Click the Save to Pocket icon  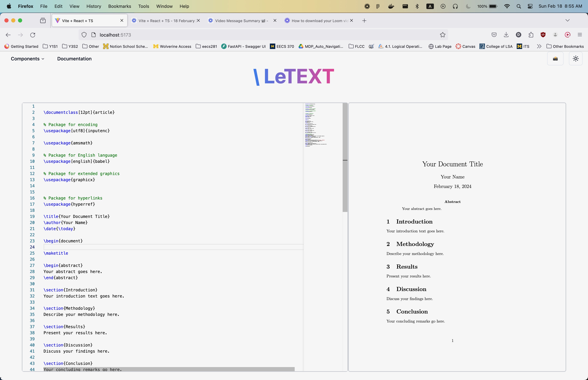[x=494, y=35]
